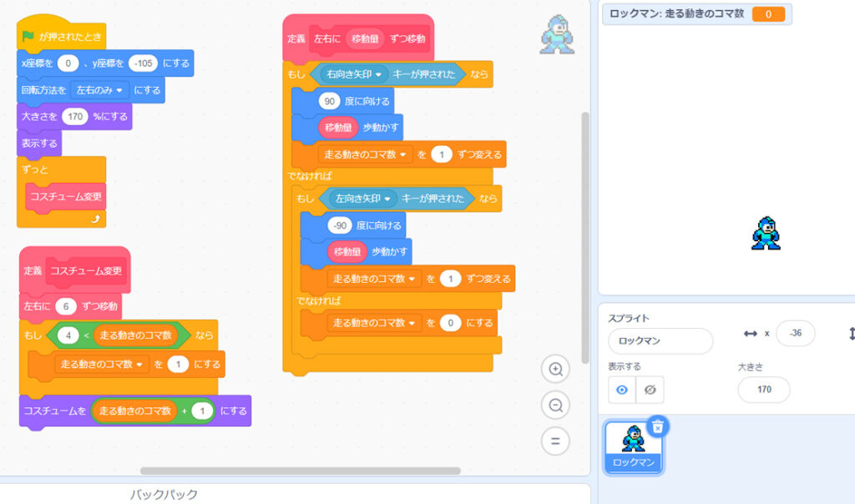Open the バックパック panel
Screen dimensions: 855x504
click(x=164, y=494)
